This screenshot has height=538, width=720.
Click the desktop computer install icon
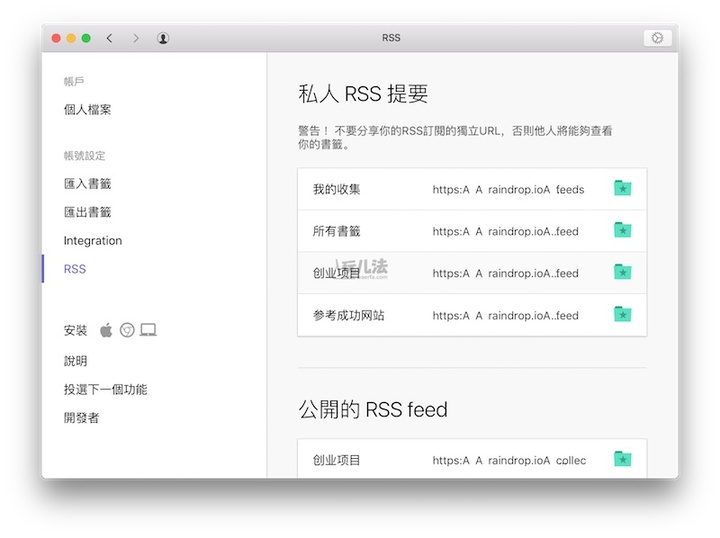pos(148,330)
